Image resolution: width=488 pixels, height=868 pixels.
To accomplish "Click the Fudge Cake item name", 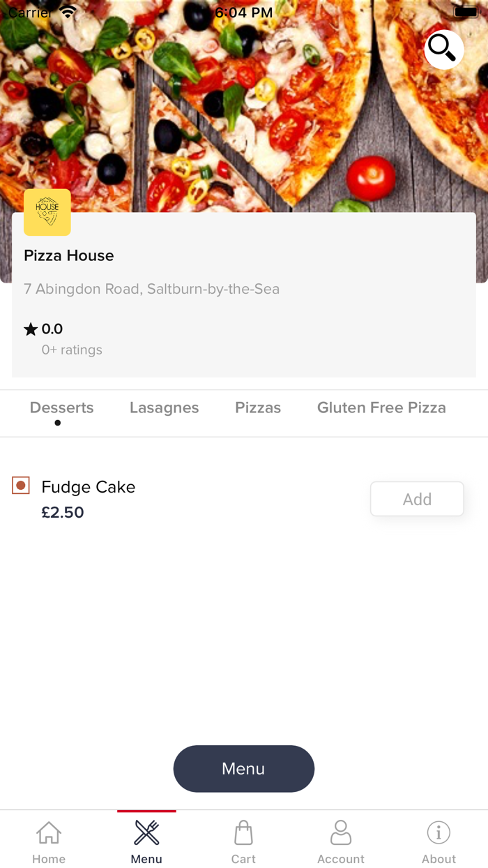I will [88, 486].
